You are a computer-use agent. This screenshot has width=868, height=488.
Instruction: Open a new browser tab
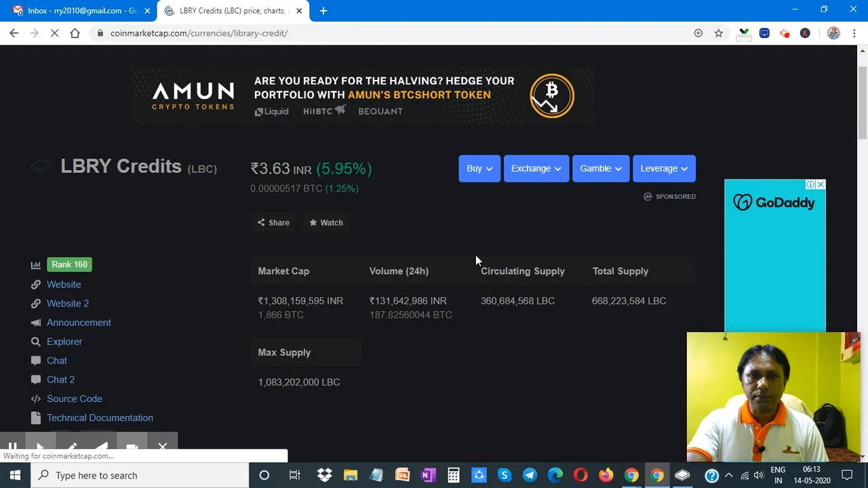(323, 11)
